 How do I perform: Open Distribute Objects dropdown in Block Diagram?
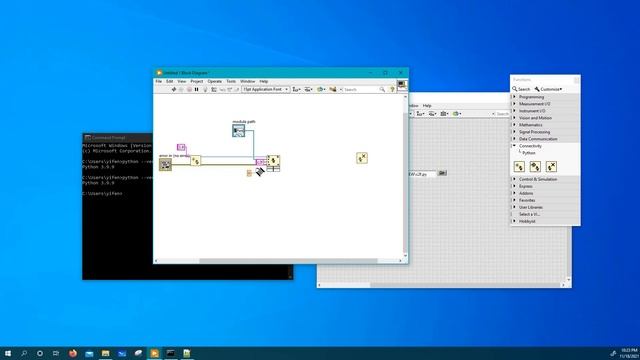(309, 89)
